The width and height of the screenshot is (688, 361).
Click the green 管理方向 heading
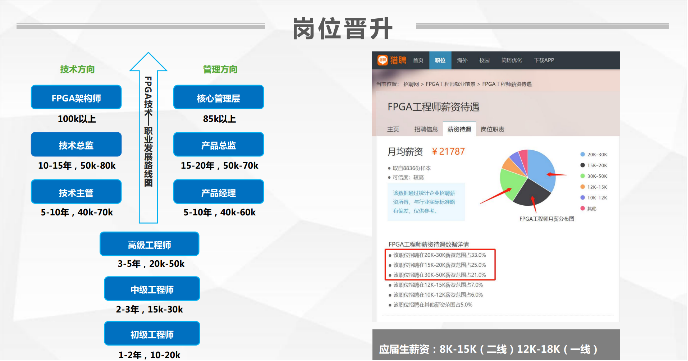(x=220, y=69)
